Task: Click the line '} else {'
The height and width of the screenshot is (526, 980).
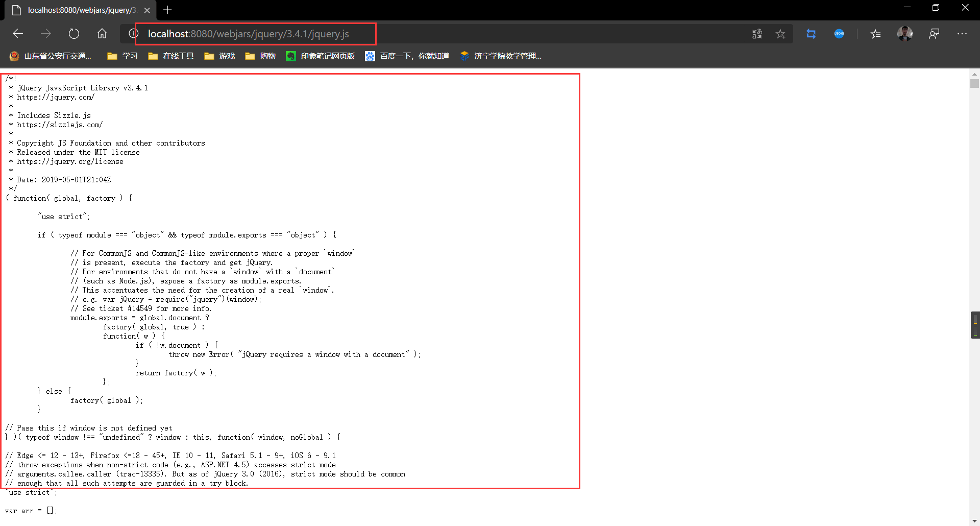Action: click(x=54, y=391)
